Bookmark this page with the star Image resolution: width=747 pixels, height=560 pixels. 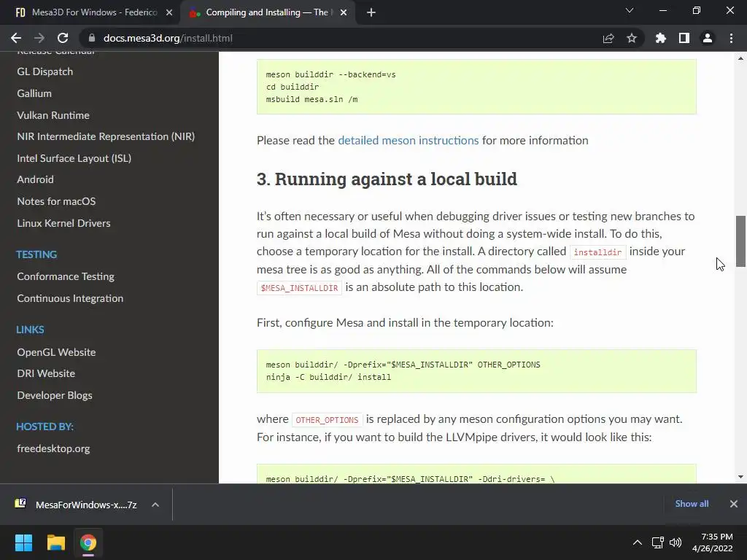click(632, 38)
